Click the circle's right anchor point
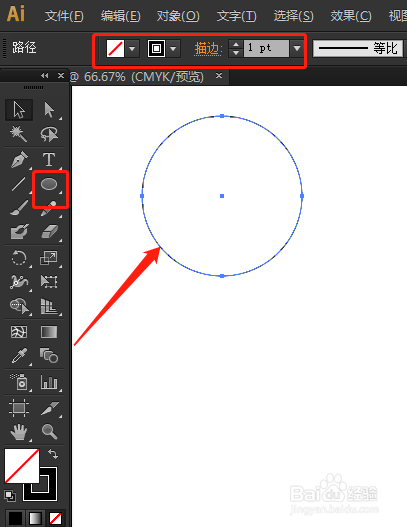 [302, 196]
